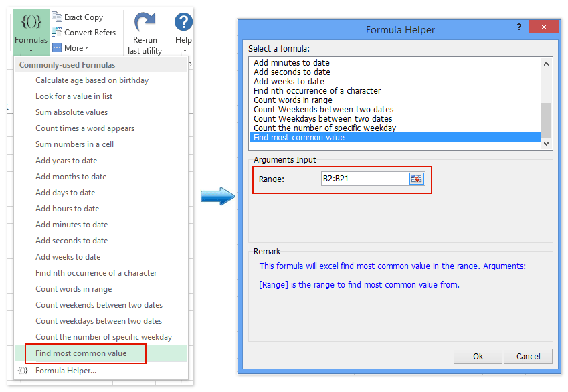This screenshot has width=568, height=392.
Task: Click the range selector icon beside B2:B21
Action: pos(417,179)
